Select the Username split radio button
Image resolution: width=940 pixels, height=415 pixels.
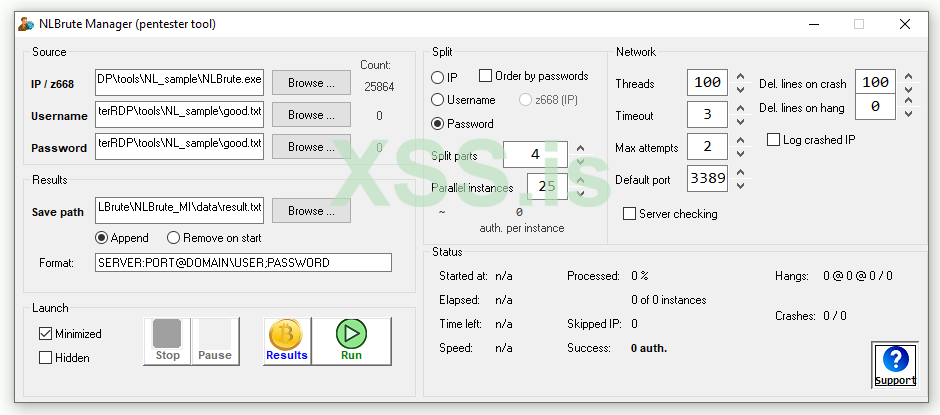click(x=438, y=100)
